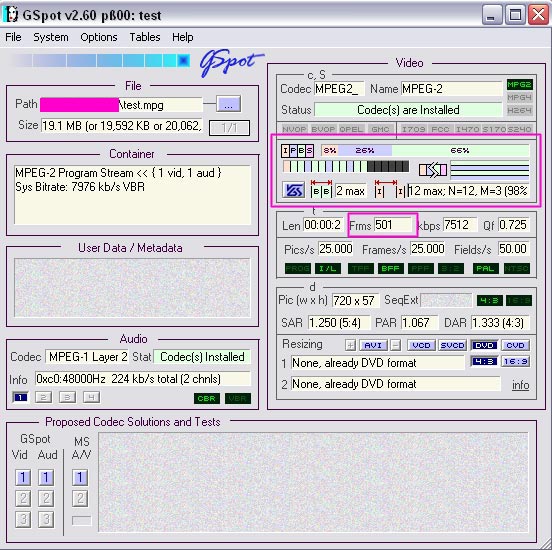Viewport: 552px width, 550px height.
Task: Click the GOP frame pattern strip
Action: (346, 166)
